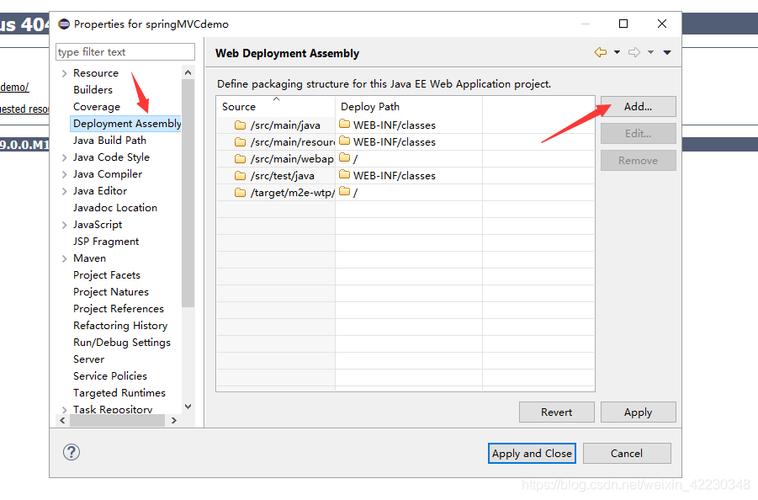Open the view menu triangle dropdown
Image resolution: width=758 pixels, height=500 pixels.
(667, 52)
